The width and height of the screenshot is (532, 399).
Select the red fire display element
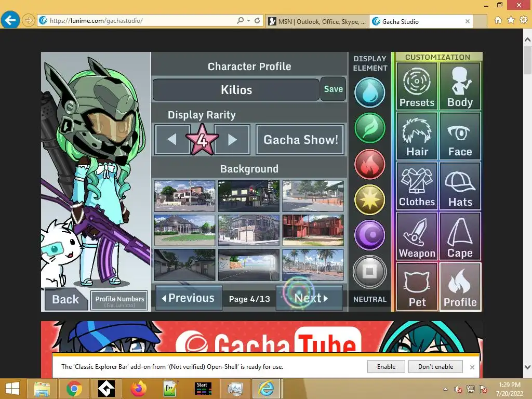tap(369, 164)
